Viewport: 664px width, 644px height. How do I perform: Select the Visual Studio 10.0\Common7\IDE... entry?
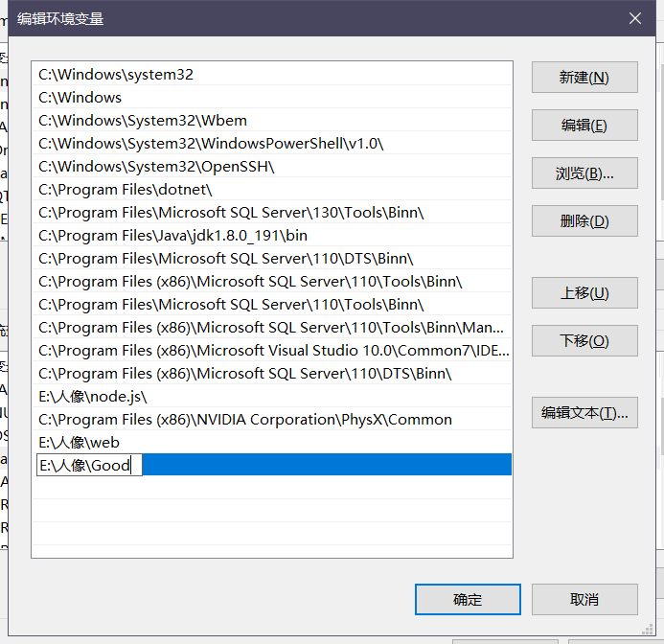point(272,350)
